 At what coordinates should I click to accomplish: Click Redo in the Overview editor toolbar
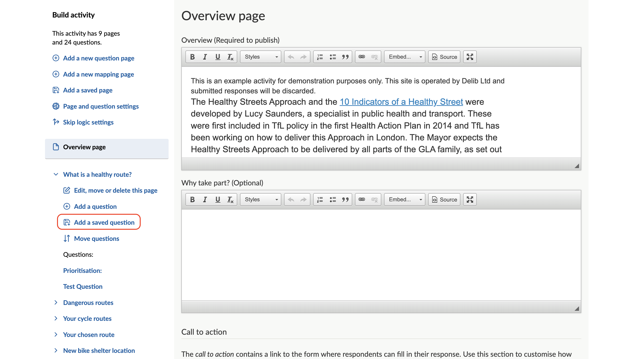pyautogui.click(x=304, y=57)
